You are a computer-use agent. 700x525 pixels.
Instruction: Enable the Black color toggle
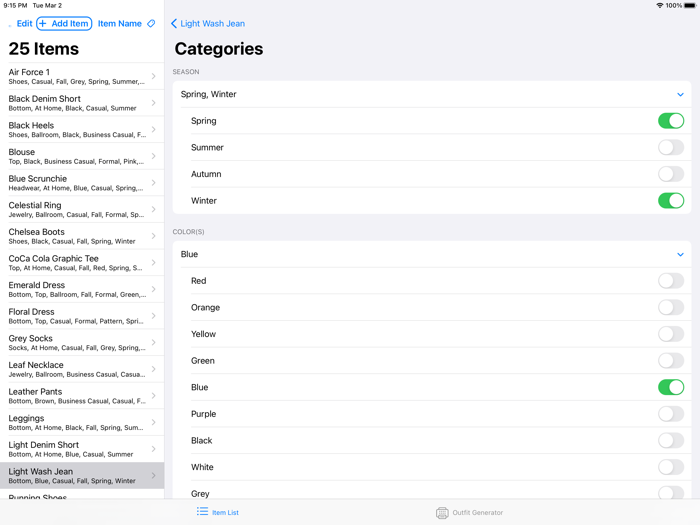click(671, 441)
